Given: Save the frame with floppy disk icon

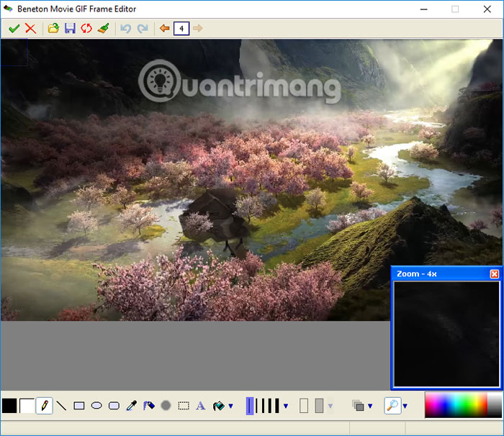Looking at the screenshot, I should coord(70,28).
